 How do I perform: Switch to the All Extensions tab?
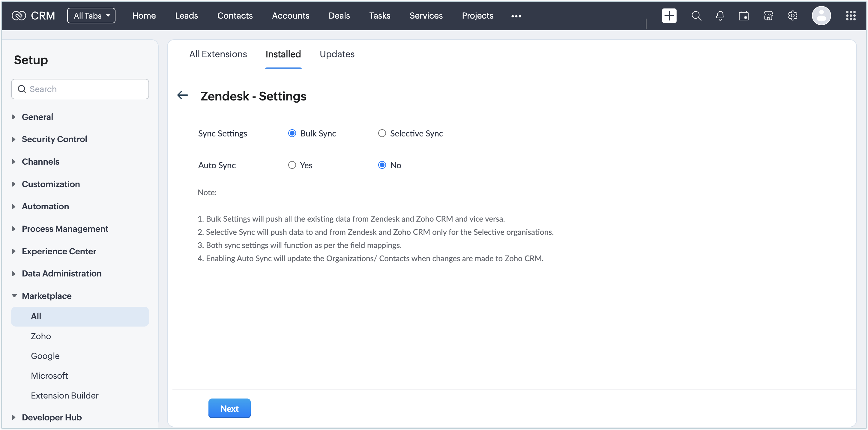(218, 54)
